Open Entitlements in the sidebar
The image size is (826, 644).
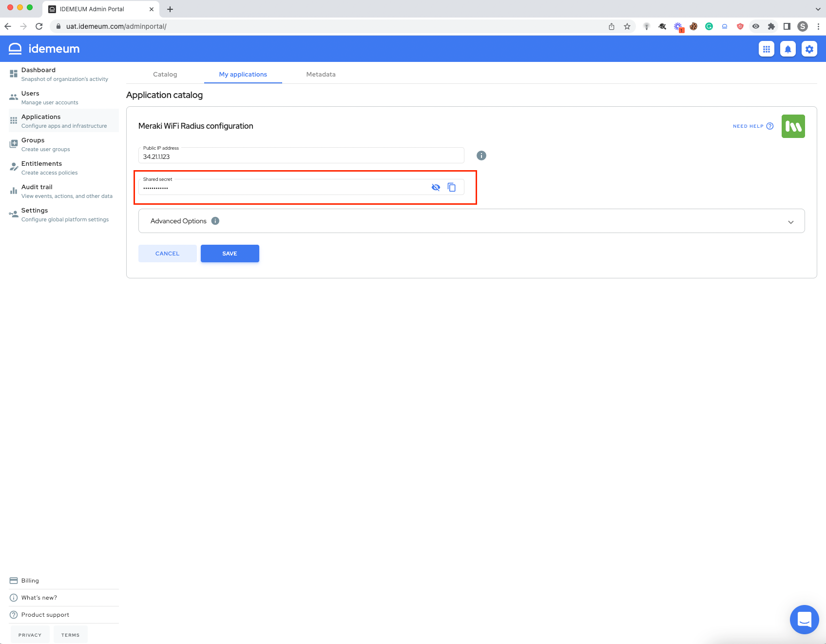click(64, 168)
